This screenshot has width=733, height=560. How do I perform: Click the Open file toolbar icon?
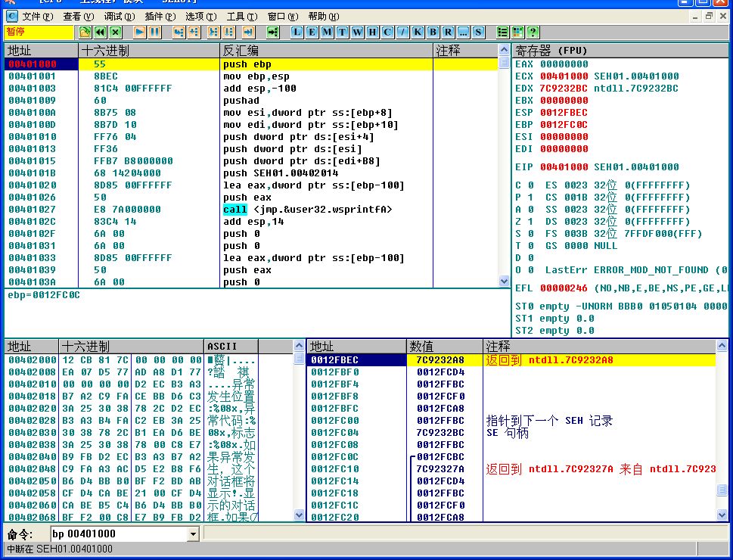tap(85, 33)
